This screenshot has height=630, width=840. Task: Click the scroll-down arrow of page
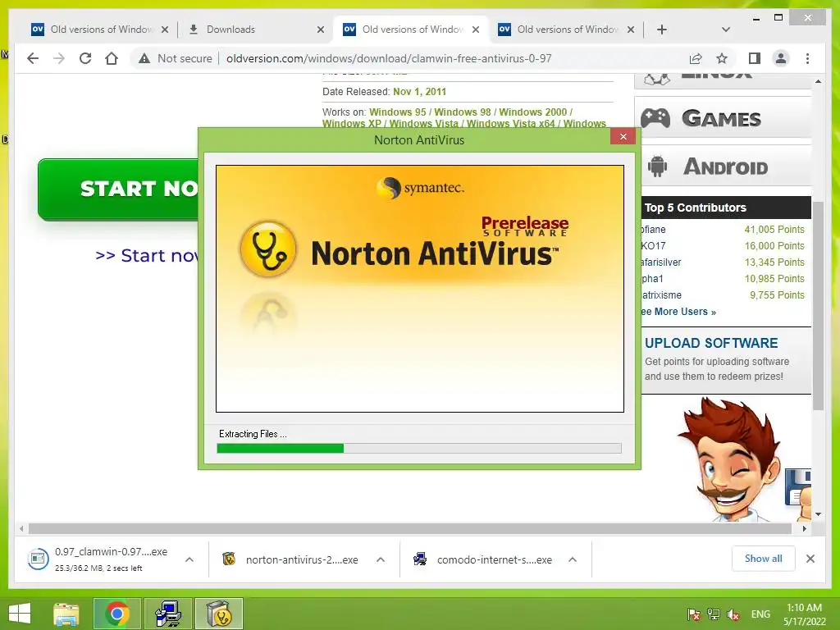pos(818,514)
